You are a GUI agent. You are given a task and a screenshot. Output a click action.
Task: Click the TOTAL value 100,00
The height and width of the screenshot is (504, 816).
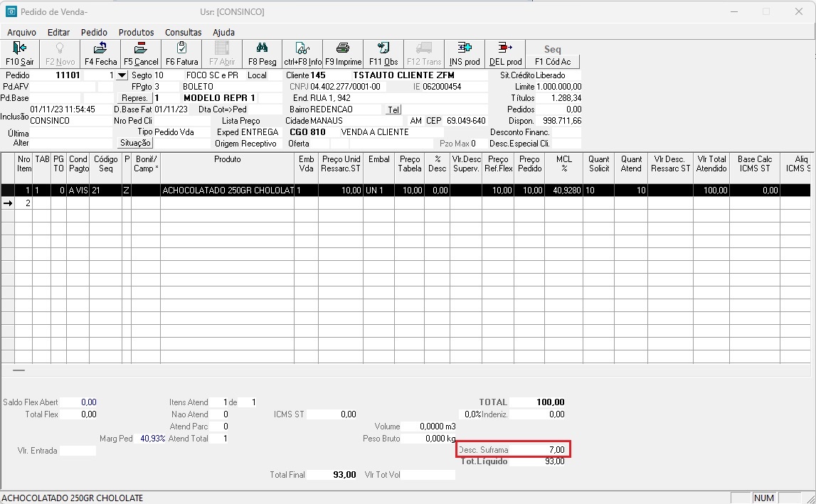click(x=538, y=402)
